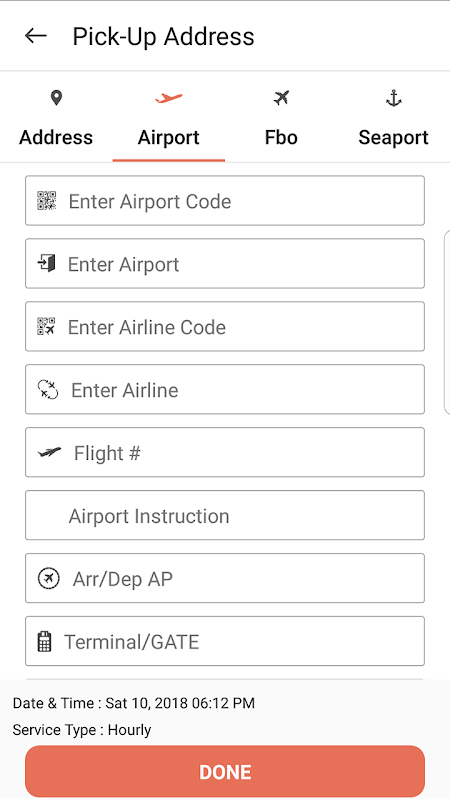Tap the orange airplane Airport icon
The height and width of the screenshot is (800, 450).
[x=169, y=97]
